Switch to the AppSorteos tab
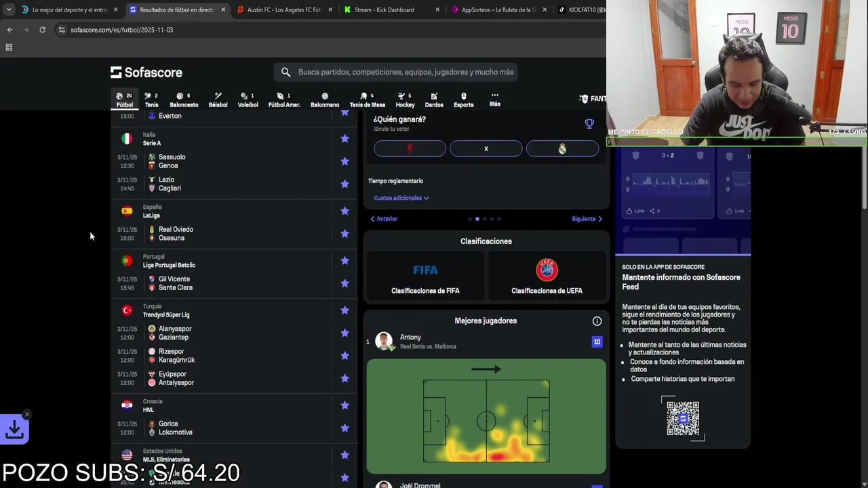The image size is (868, 488). (498, 9)
